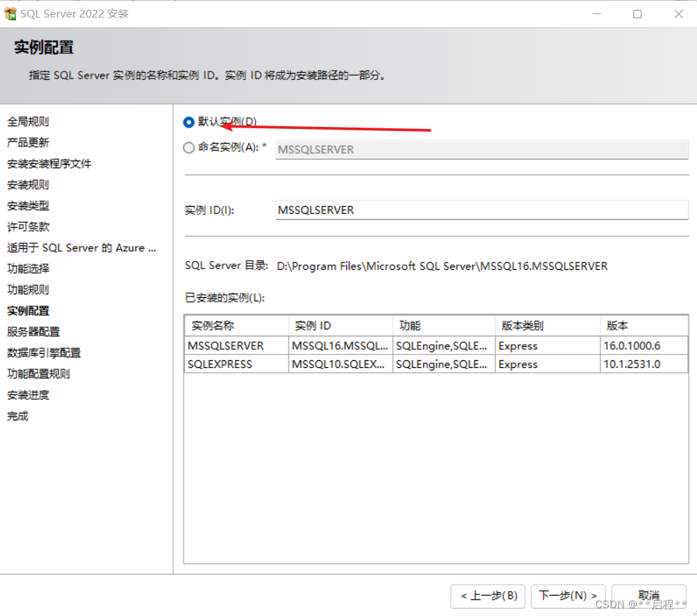Select the 命名实例(A) radio button
This screenshot has height=616, width=697.
click(189, 148)
